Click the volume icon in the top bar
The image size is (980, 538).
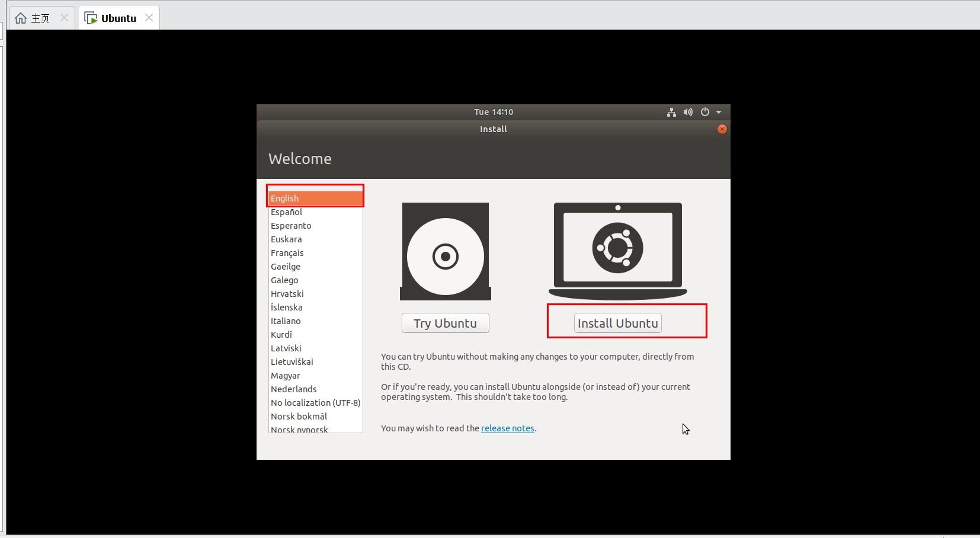688,111
